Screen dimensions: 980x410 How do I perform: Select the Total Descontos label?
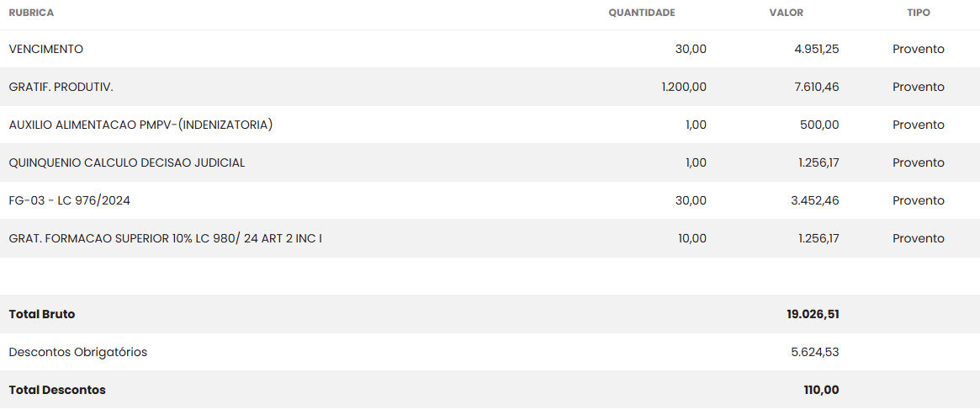[57, 390]
